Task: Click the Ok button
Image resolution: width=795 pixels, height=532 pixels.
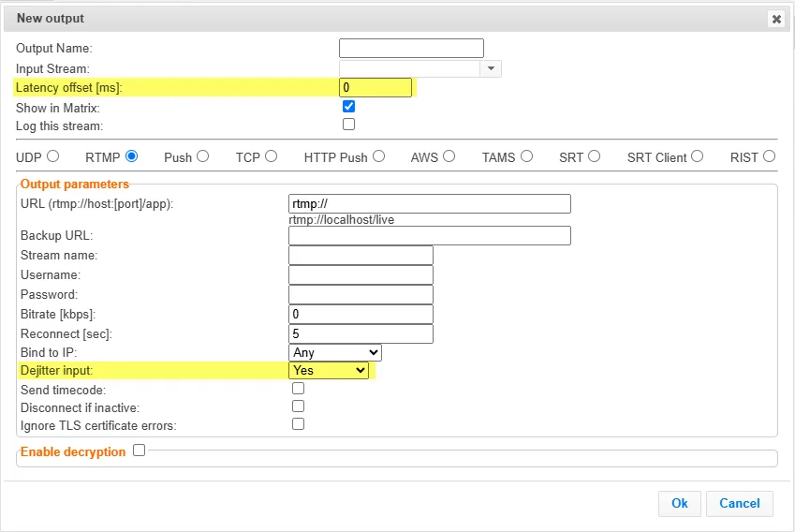Action: pos(680,503)
